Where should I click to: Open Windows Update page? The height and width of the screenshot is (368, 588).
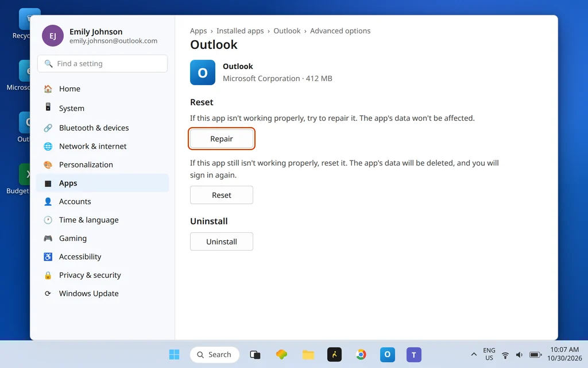point(102,293)
